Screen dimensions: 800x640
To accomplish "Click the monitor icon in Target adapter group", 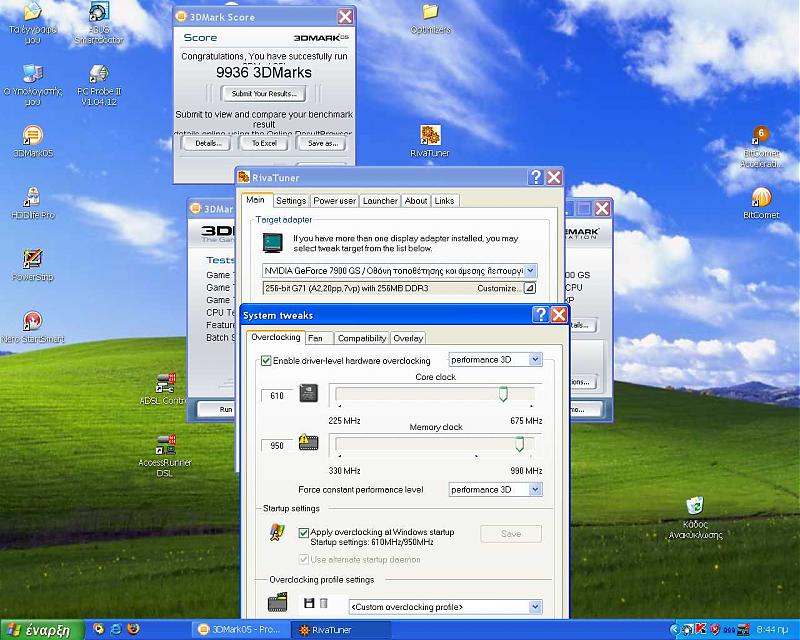I will [x=273, y=242].
